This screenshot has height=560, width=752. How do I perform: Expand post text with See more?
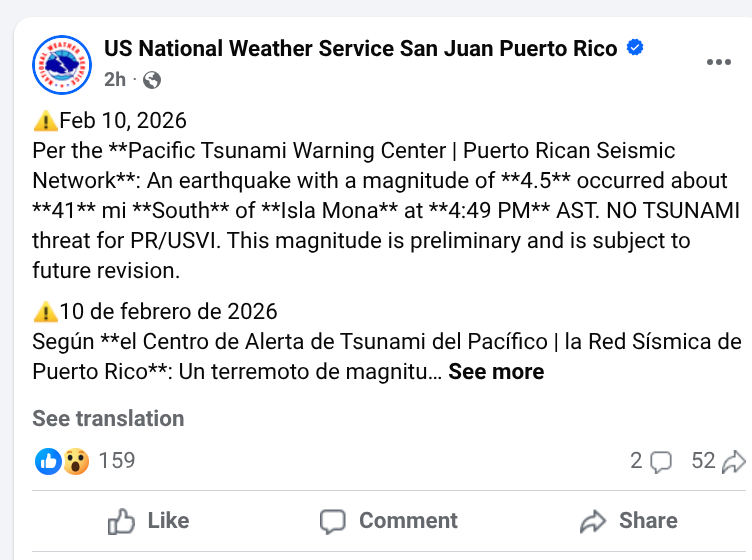496,372
